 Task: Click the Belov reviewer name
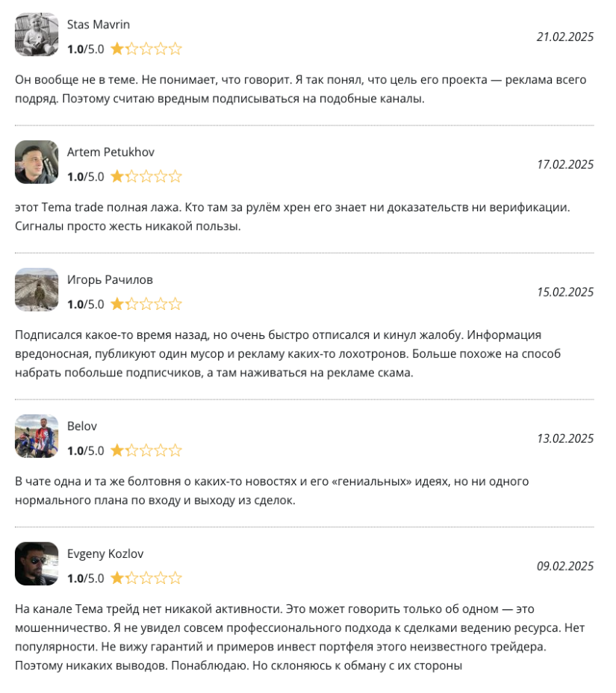tap(82, 426)
